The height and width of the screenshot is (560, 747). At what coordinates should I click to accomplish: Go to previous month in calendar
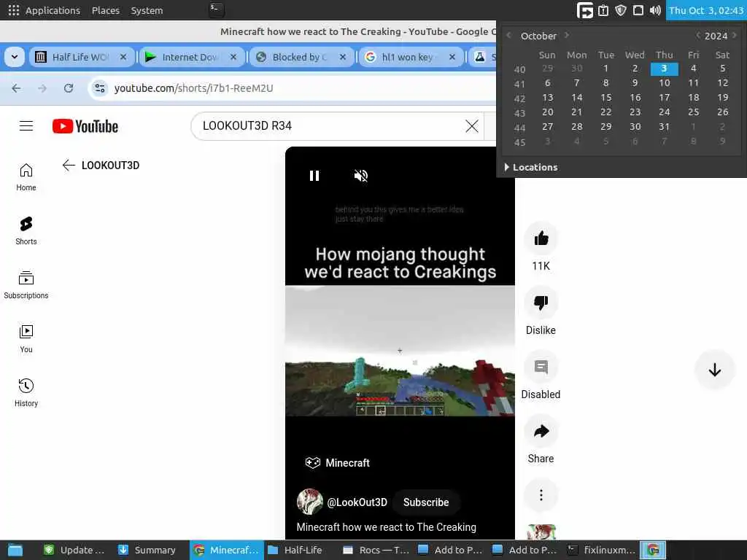click(508, 35)
